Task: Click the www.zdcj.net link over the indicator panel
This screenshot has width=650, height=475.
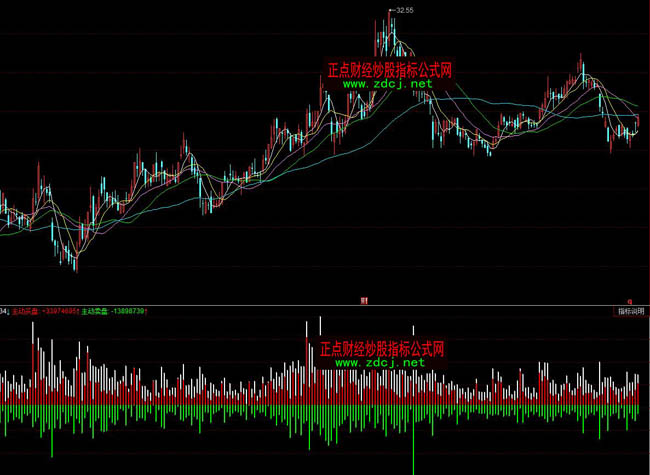Action: (380, 362)
